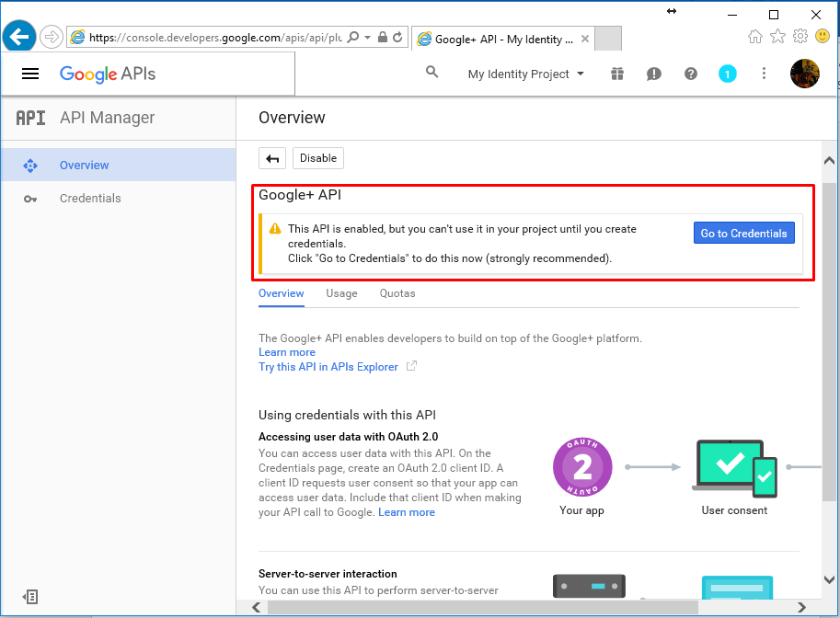Click the Using credentials with this API heading

[347, 415]
